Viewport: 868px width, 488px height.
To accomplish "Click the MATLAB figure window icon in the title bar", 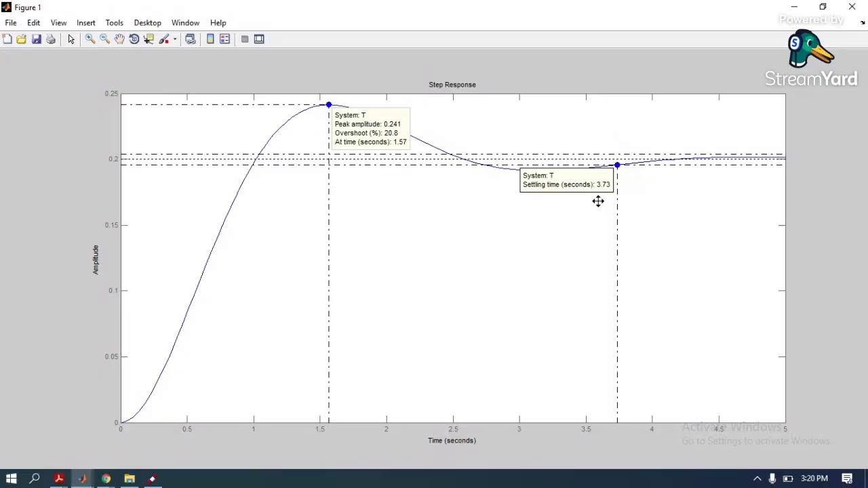I will pos(6,7).
